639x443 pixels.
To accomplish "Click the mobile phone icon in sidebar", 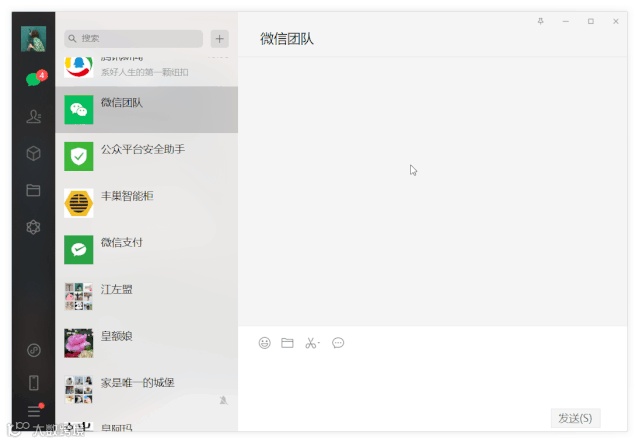I will tap(33, 383).
